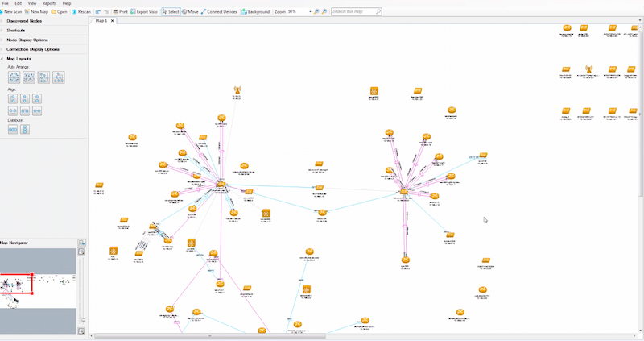Set a map Background
Viewport: 644px width, 341px height.
[255, 11]
